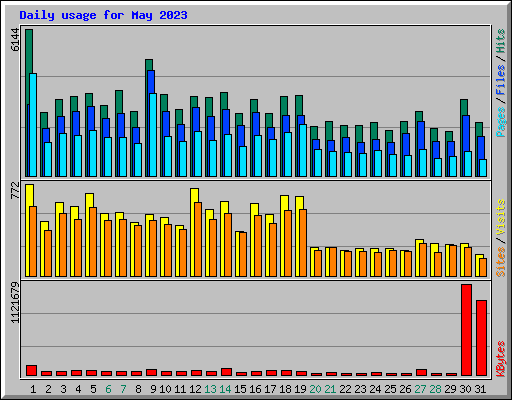Click the cyan Pages bar for day 19
Image resolution: width=512 pixels, height=400 pixels.
click(x=303, y=150)
